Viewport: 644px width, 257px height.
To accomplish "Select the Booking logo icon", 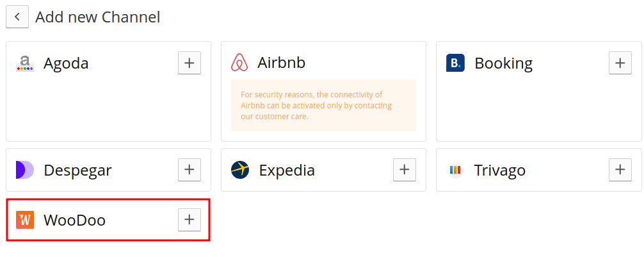I will [455, 63].
